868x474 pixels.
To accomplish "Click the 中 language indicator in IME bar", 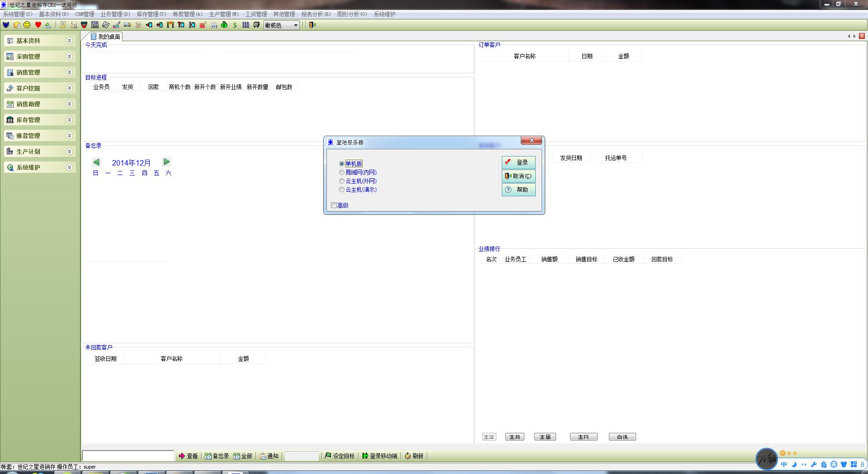I will tap(784, 465).
